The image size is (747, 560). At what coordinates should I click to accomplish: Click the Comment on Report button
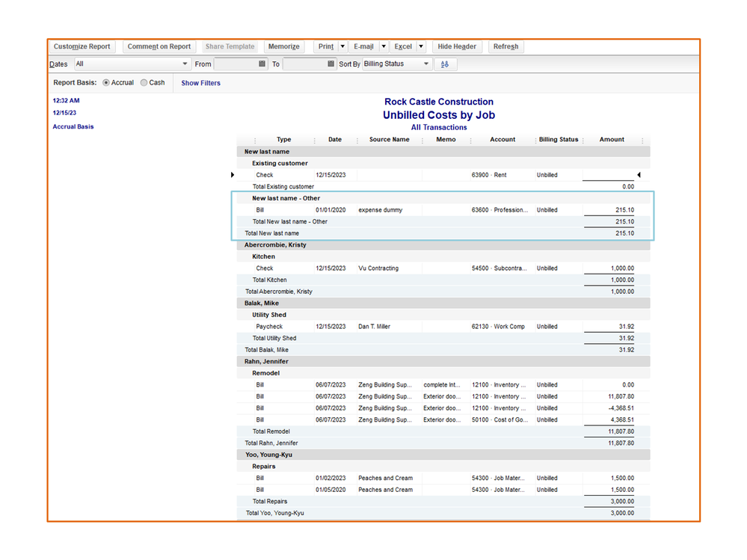point(159,46)
